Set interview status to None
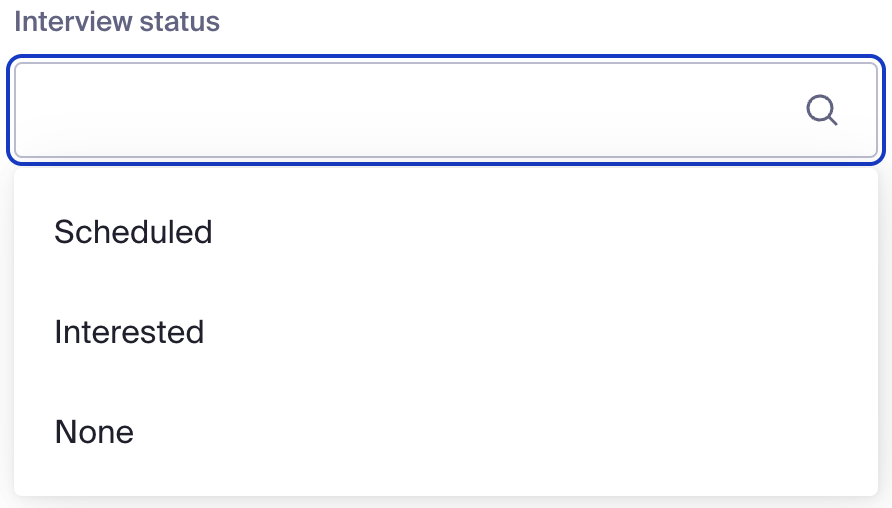 pyautogui.click(x=94, y=432)
